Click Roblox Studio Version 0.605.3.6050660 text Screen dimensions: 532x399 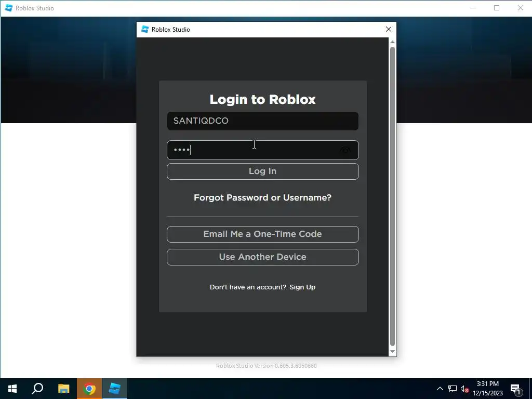tap(267, 366)
